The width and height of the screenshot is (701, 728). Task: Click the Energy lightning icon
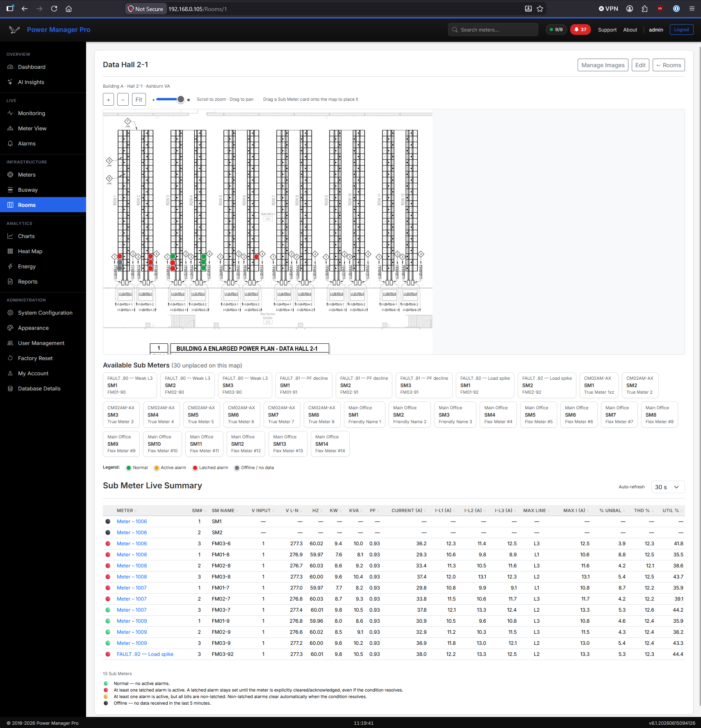click(x=10, y=266)
